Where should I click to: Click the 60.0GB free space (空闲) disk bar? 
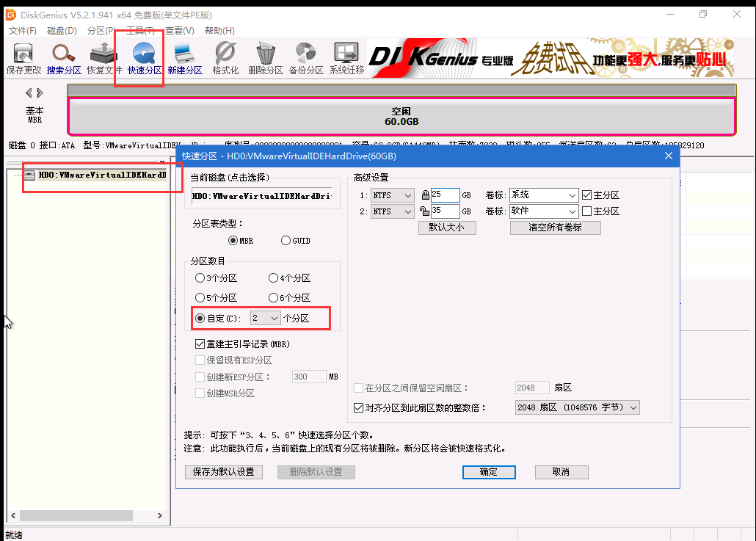(x=401, y=116)
